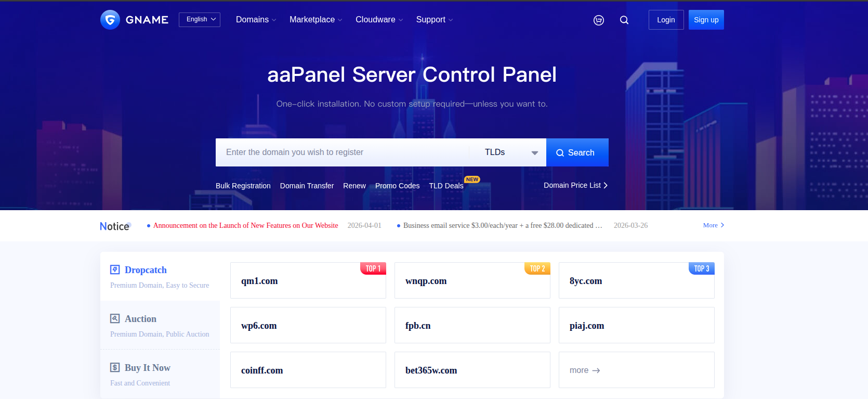Click the GNAME logo icon
Image resolution: width=868 pixels, height=399 pixels.
point(110,20)
